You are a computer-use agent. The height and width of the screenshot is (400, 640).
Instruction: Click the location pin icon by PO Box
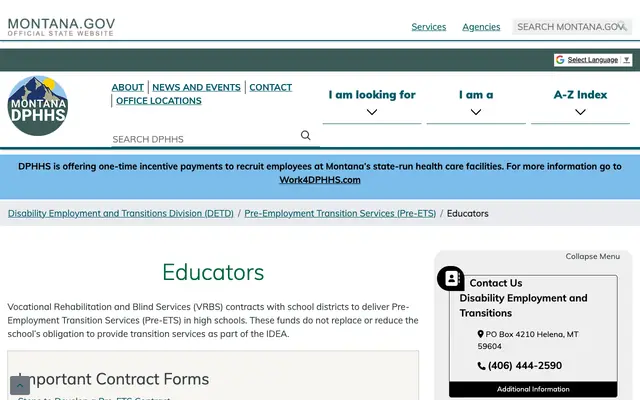click(480, 334)
